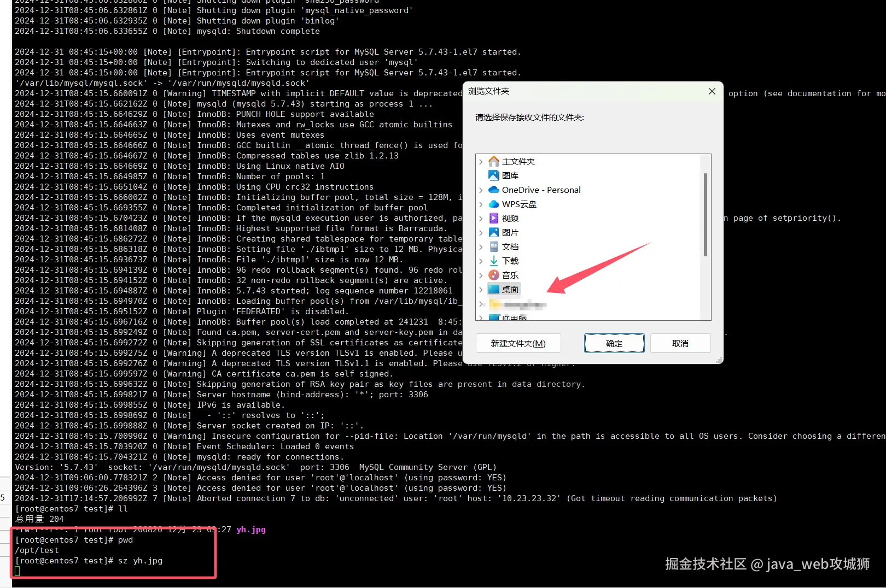Screen dimensions: 886x588
Task: Select OneDrive - Personal folder
Action: [x=541, y=190]
